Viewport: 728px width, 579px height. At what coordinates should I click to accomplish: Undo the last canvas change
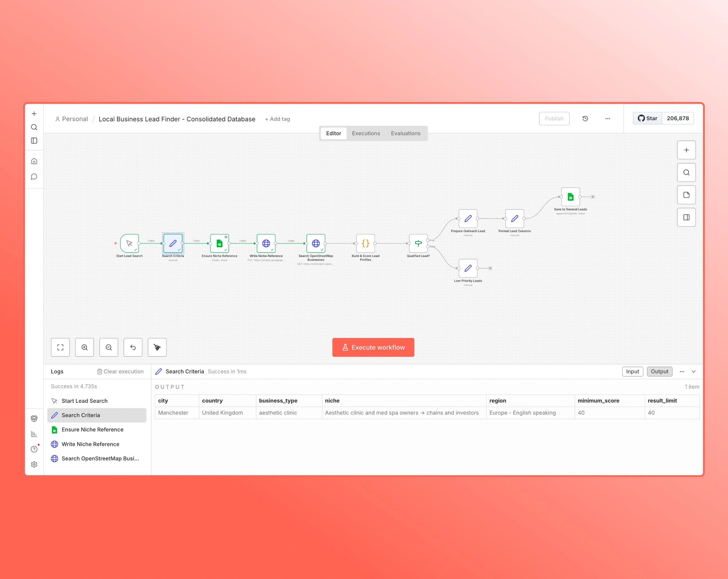click(x=133, y=347)
